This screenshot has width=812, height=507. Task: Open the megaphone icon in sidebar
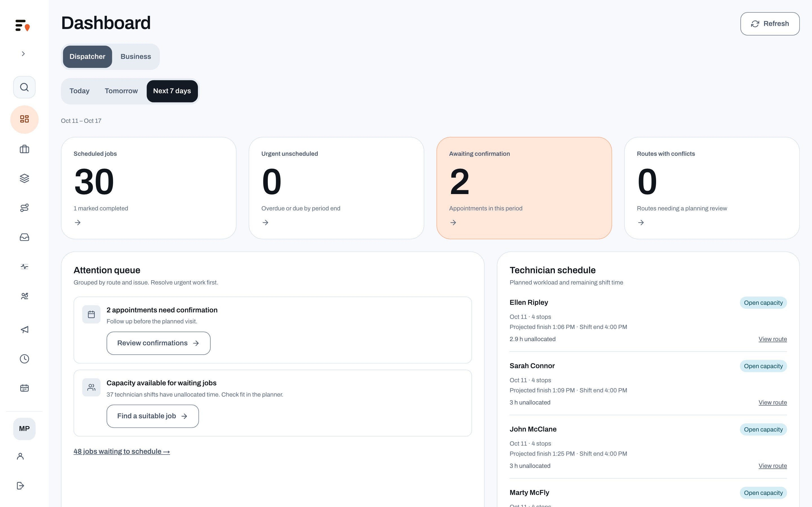click(x=24, y=330)
